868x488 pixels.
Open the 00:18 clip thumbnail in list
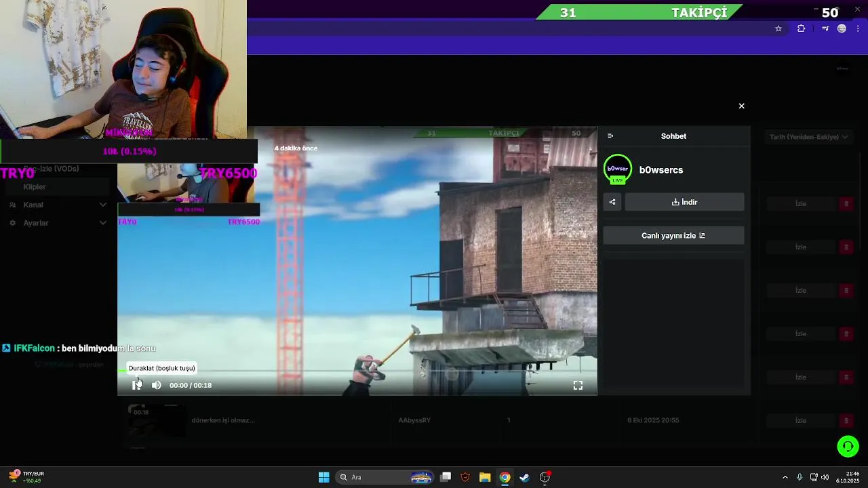(x=157, y=420)
